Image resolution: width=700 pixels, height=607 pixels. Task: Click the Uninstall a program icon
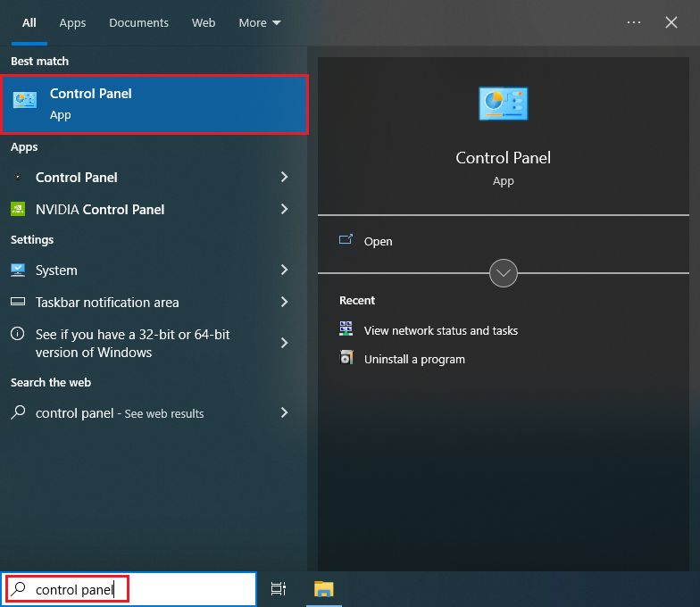point(346,359)
